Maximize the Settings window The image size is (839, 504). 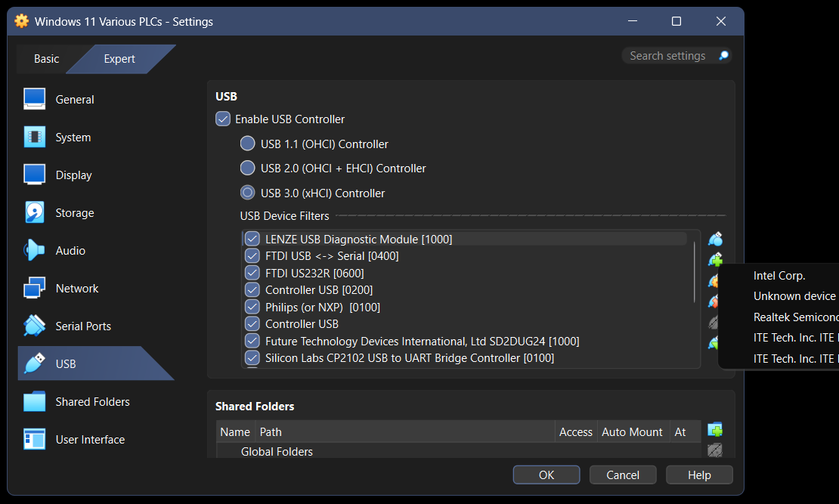[x=676, y=21]
